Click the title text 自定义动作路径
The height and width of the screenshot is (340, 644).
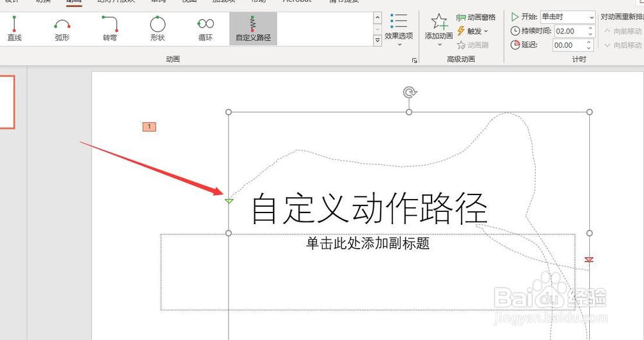point(369,209)
